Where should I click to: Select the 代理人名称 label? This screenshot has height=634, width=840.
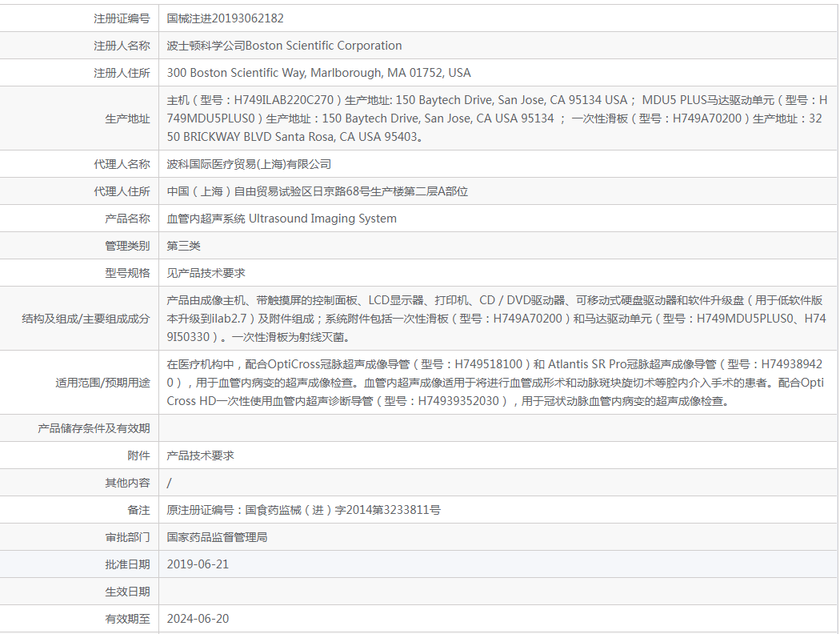coord(122,164)
